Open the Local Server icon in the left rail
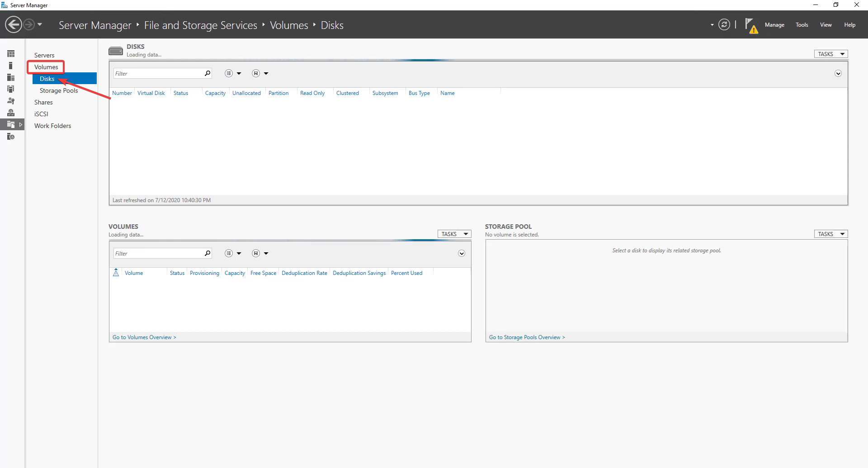 coord(11,66)
